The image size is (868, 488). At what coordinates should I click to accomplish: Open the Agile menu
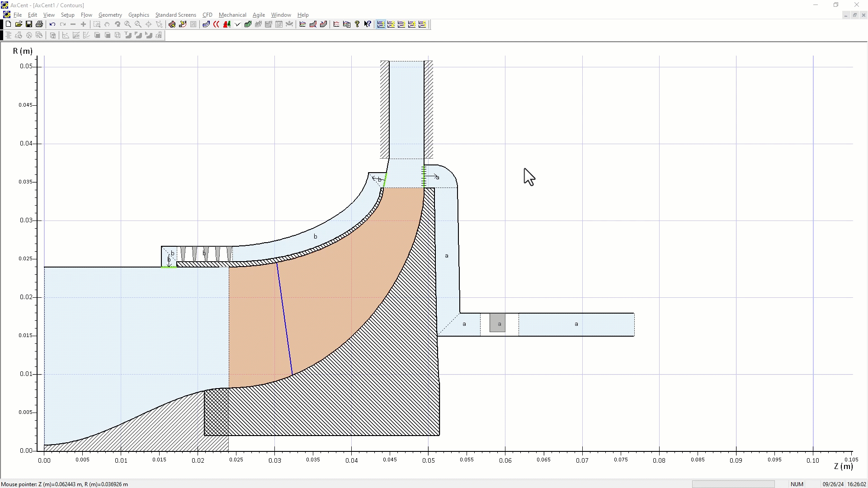point(259,15)
